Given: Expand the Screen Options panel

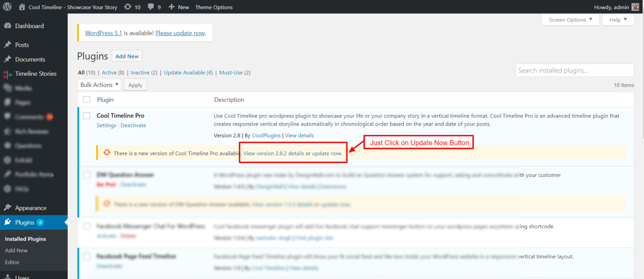Looking at the screenshot, I should point(571,19).
